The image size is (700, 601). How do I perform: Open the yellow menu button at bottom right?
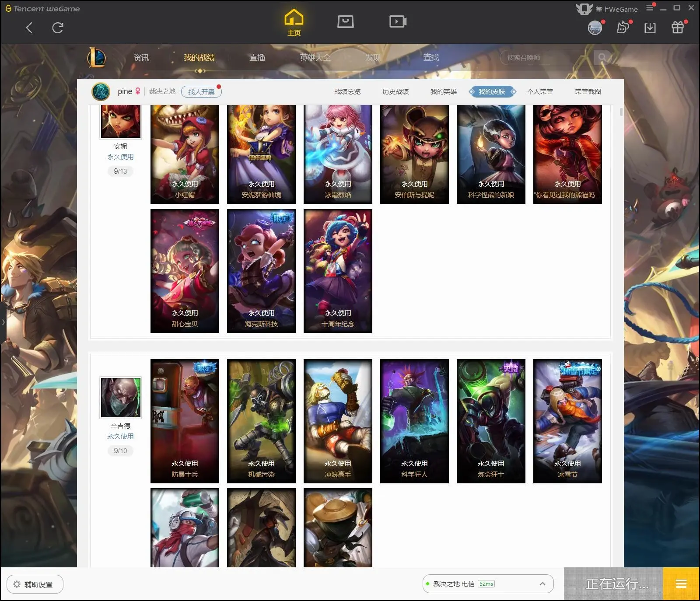[x=681, y=584]
